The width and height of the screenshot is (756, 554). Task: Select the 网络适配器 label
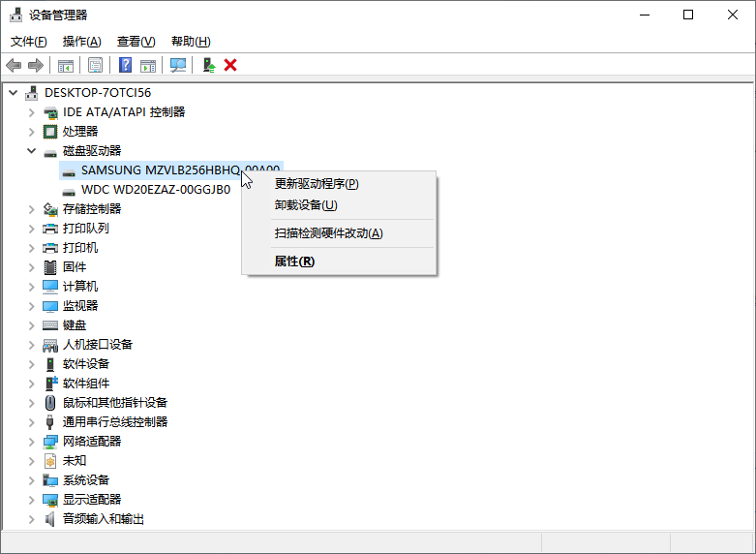(92, 441)
